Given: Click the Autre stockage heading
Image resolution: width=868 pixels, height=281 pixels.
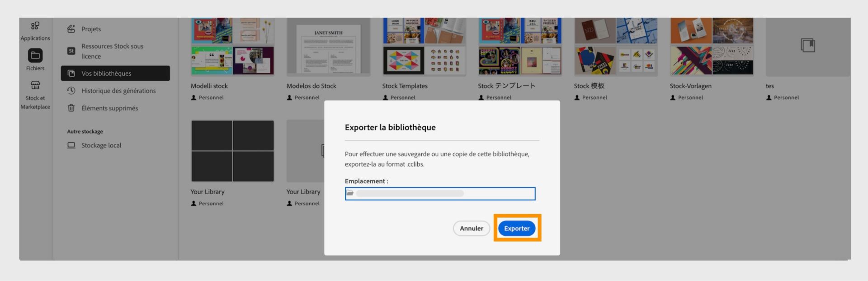Looking at the screenshot, I should [85, 132].
